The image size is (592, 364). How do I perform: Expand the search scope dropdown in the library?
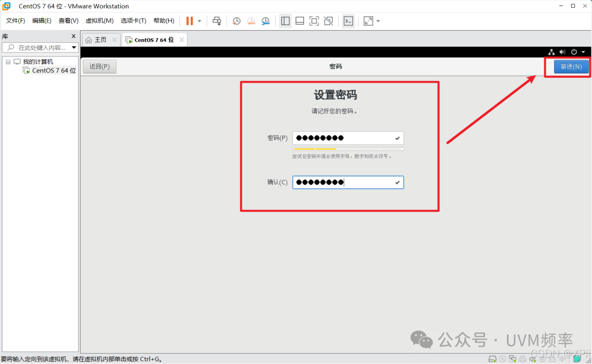click(73, 47)
